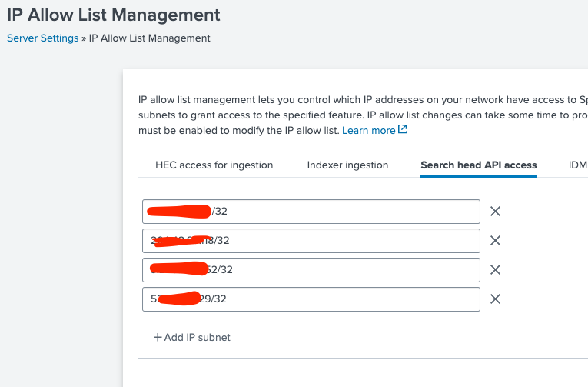Viewport: 588px width, 387px height.
Task: Focus the fourth subnet field ending 29/32
Action: click(346, 299)
